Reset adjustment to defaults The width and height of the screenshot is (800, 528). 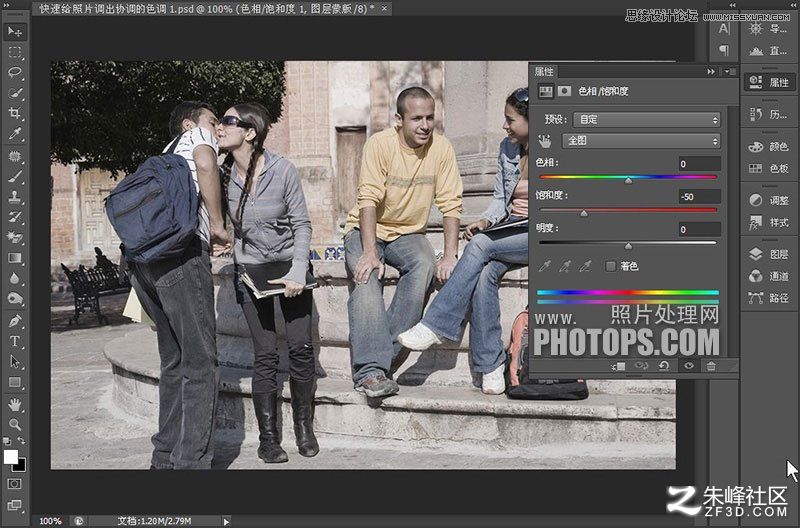point(664,366)
